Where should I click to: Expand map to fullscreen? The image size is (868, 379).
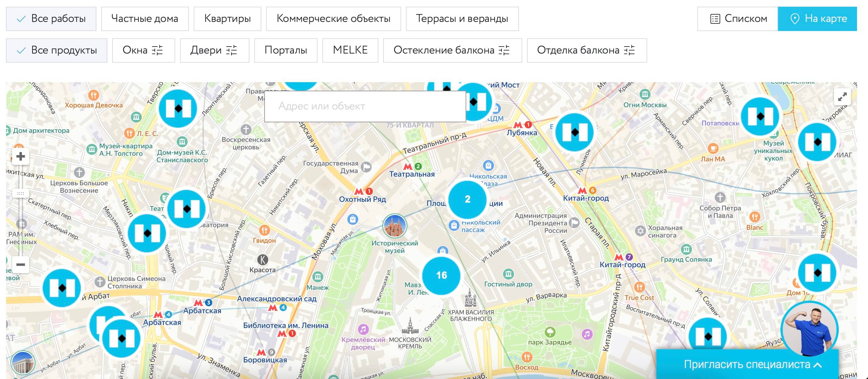[x=842, y=97]
